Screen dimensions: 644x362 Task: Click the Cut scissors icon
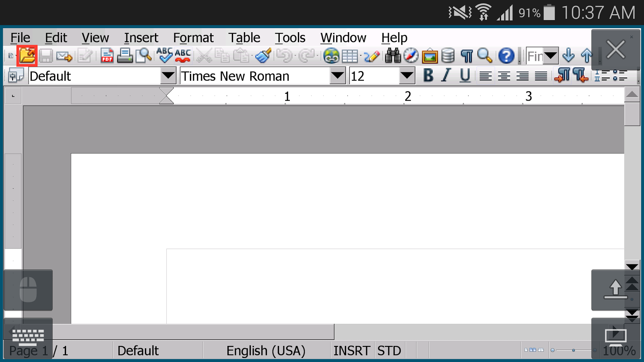[x=204, y=56]
